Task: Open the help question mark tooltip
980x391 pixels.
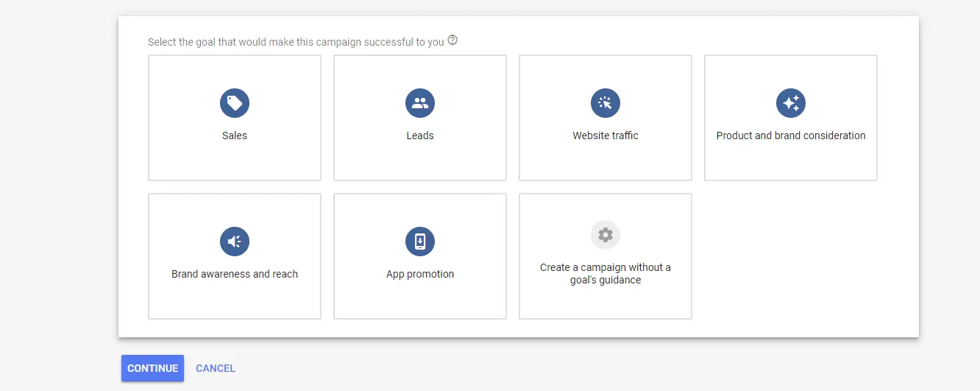Action: [452, 40]
